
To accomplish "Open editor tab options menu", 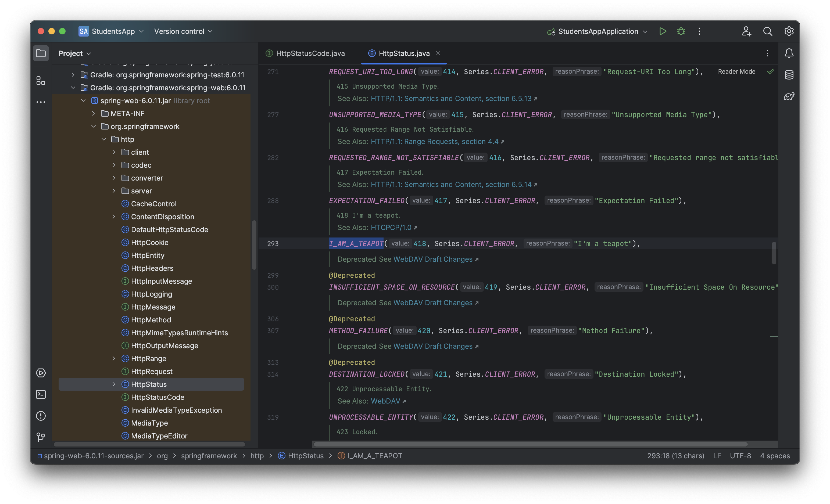I will tap(767, 53).
